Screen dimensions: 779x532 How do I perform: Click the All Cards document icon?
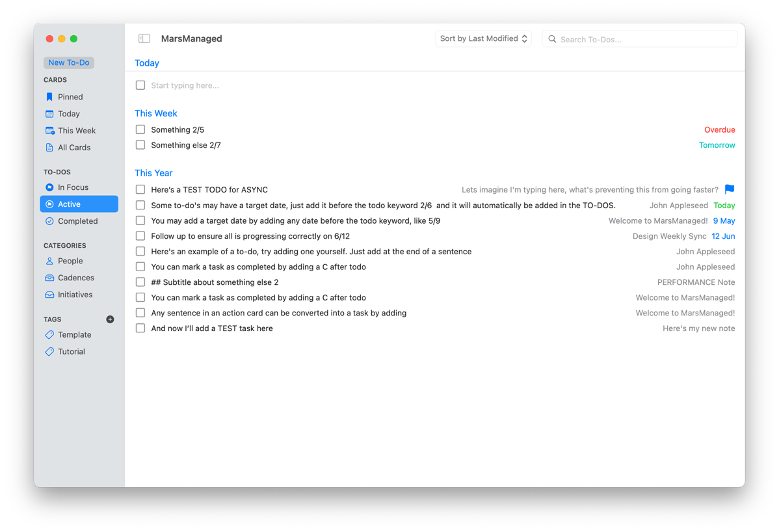coord(49,148)
